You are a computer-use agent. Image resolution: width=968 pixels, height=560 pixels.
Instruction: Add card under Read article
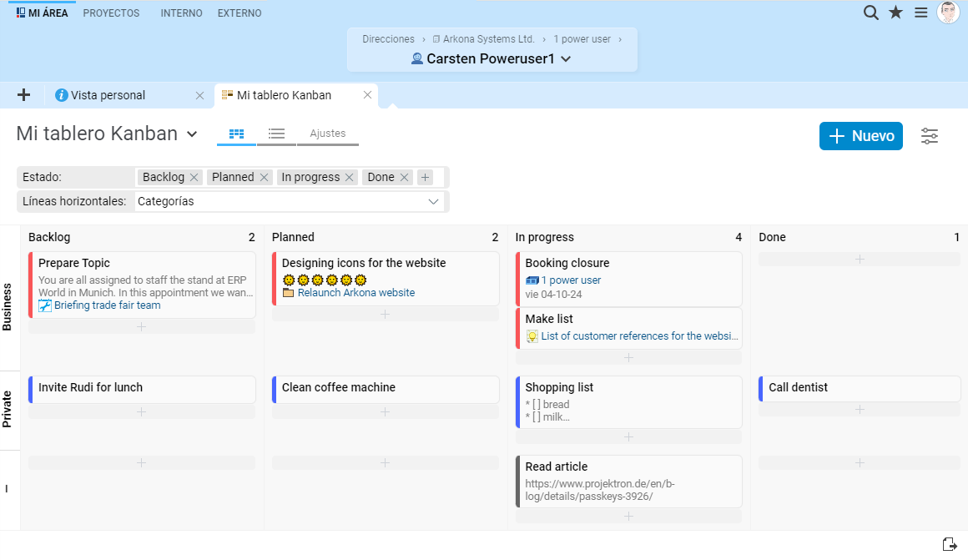coord(628,516)
